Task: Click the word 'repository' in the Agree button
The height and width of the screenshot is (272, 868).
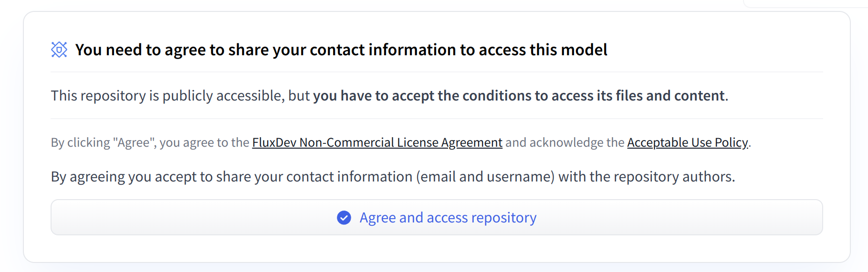Action: tap(504, 218)
